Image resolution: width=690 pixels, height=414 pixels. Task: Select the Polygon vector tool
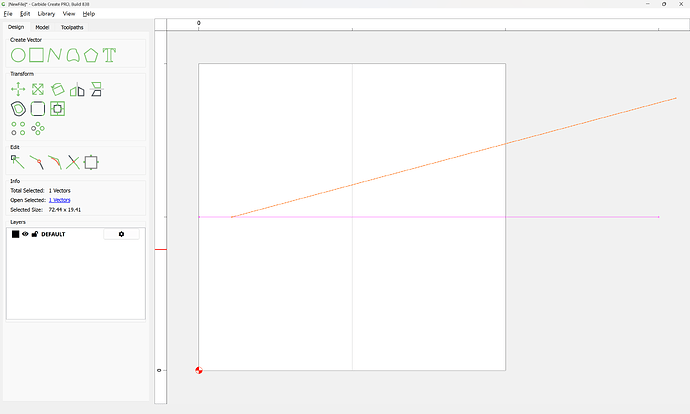click(91, 54)
